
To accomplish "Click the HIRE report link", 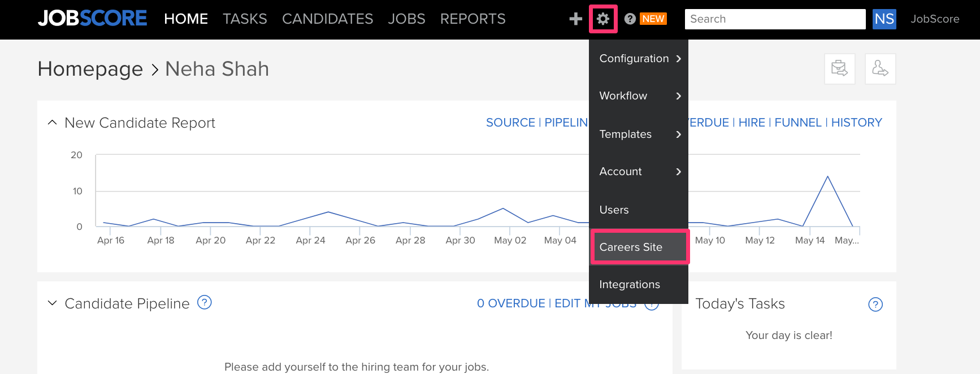I will (x=752, y=123).
